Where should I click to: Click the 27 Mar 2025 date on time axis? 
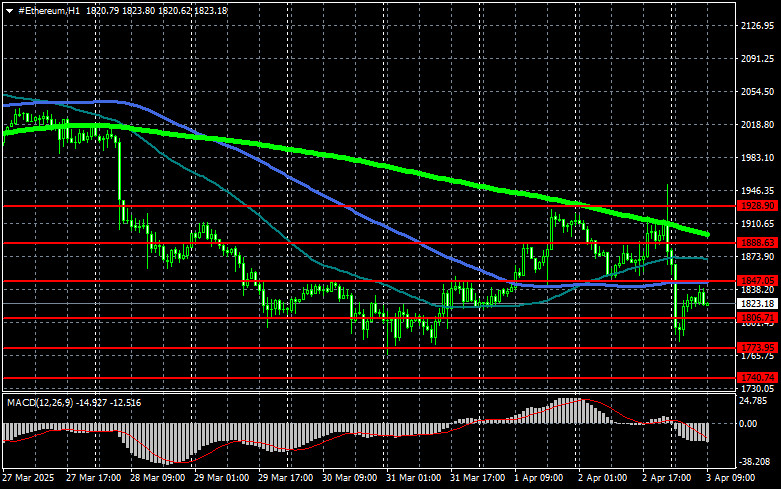(x=30, y=480)
